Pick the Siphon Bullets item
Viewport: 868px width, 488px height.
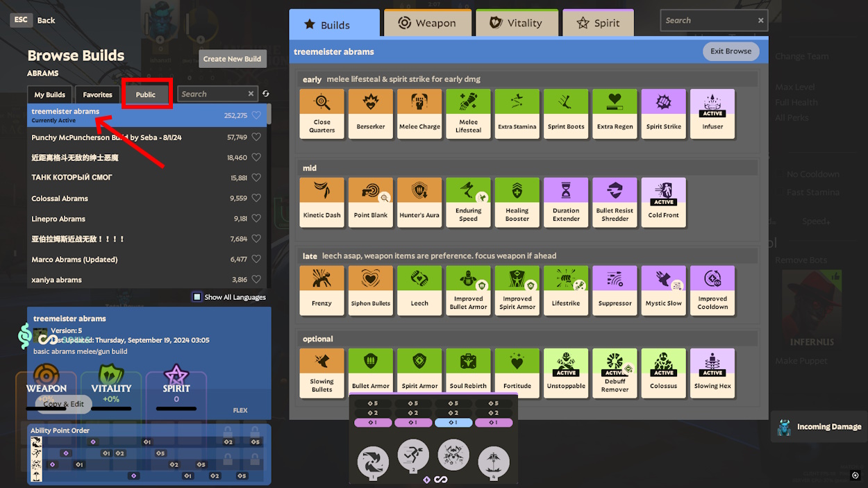370,290
